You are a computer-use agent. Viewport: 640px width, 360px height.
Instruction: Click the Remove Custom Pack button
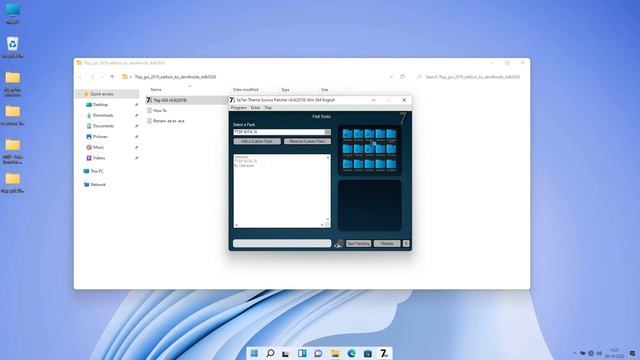pyautogui.click(x=307, y=141)
